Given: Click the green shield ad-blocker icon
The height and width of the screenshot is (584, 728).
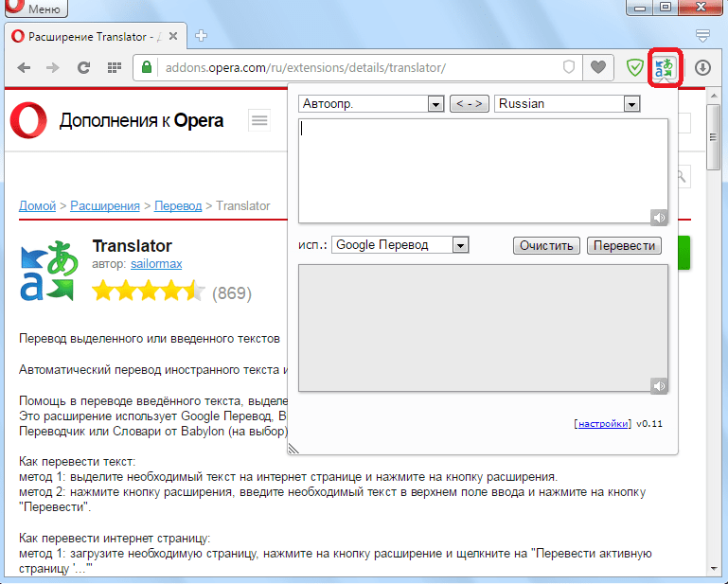Looking at the screenshot, I should 635,67.
